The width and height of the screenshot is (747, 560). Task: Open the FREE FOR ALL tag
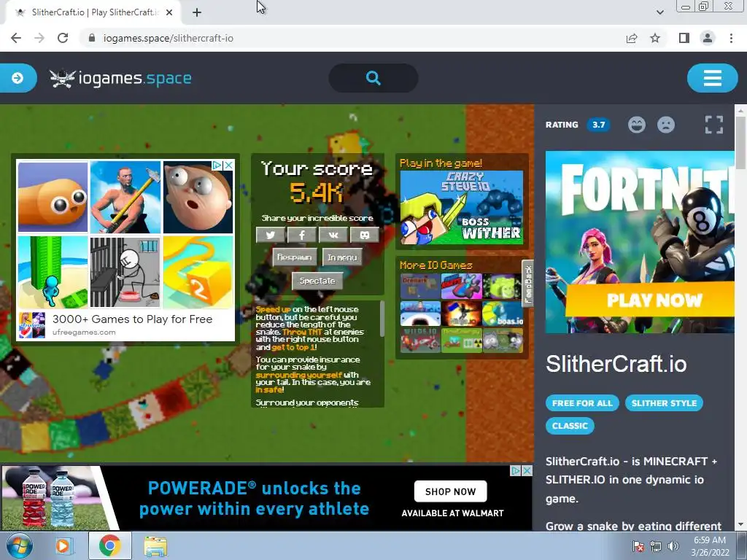pos(582,402)
